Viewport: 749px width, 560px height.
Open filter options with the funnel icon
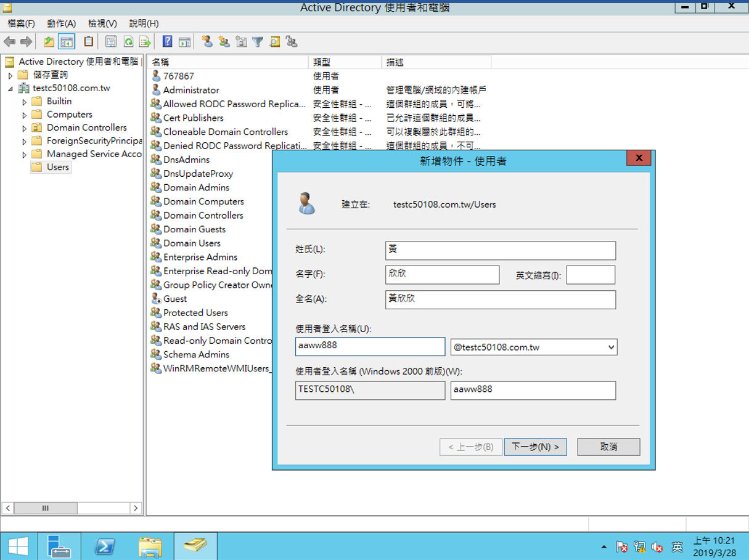pos(258,42)
